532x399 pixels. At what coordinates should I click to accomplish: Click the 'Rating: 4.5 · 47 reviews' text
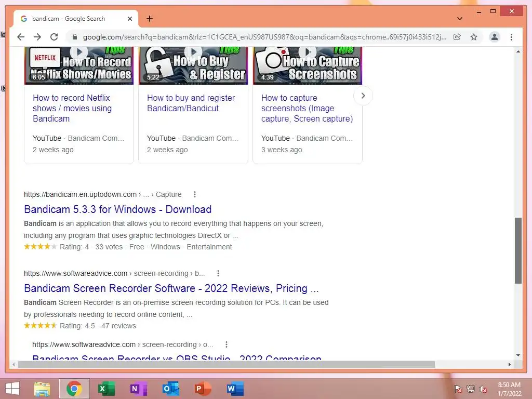(98, 326)
